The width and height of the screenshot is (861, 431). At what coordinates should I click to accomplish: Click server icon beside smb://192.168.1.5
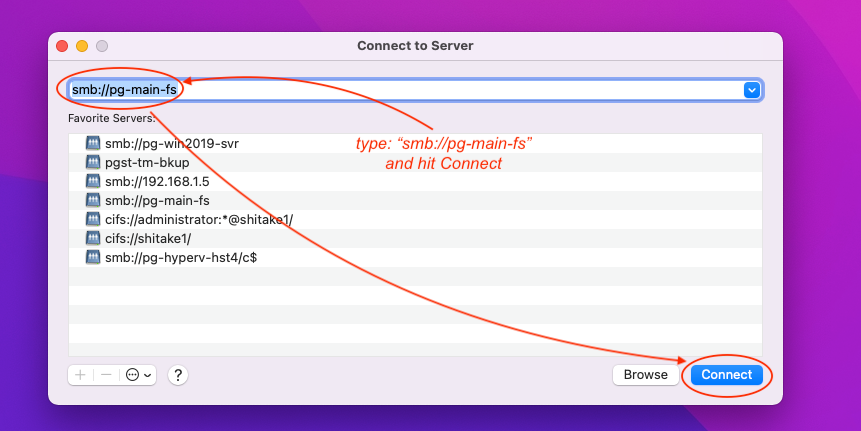(x=93, y=181)
